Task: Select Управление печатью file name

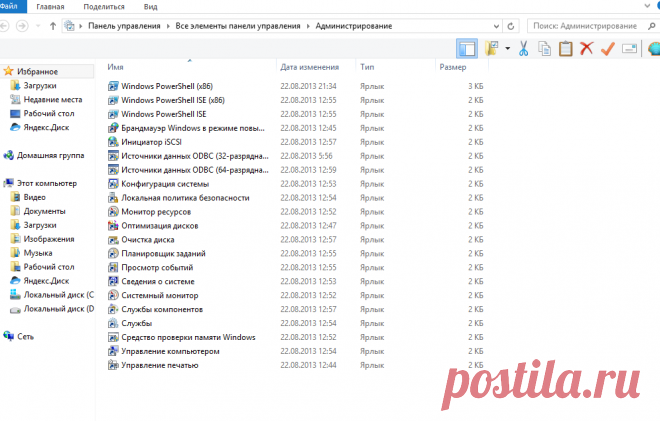Action: click(160, 365)
